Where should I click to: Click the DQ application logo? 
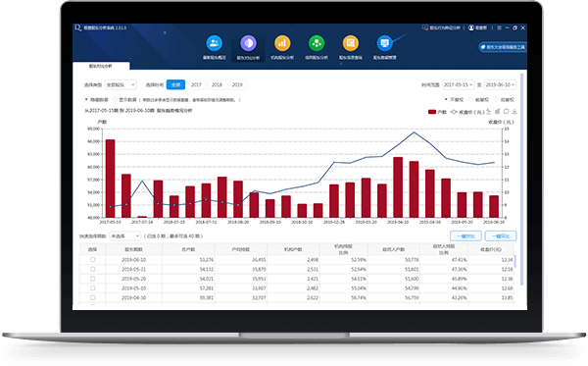(78, 27)
